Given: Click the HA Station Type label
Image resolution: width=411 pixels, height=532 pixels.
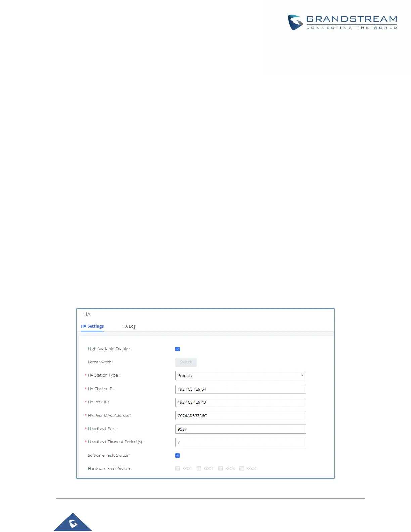Looking at the screenshot, I should [103, 375].
